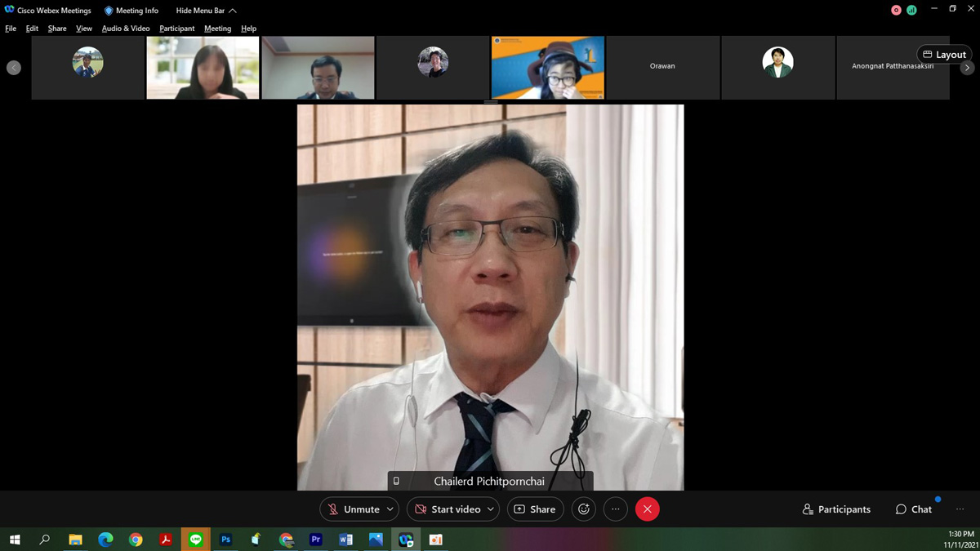Open the Layout options button
The width and height of the screenshot is (980, 551).
point(944,55)
